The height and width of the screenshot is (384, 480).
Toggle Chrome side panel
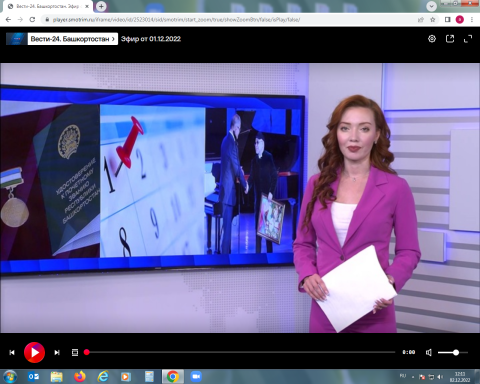click(x=448, y=20)
